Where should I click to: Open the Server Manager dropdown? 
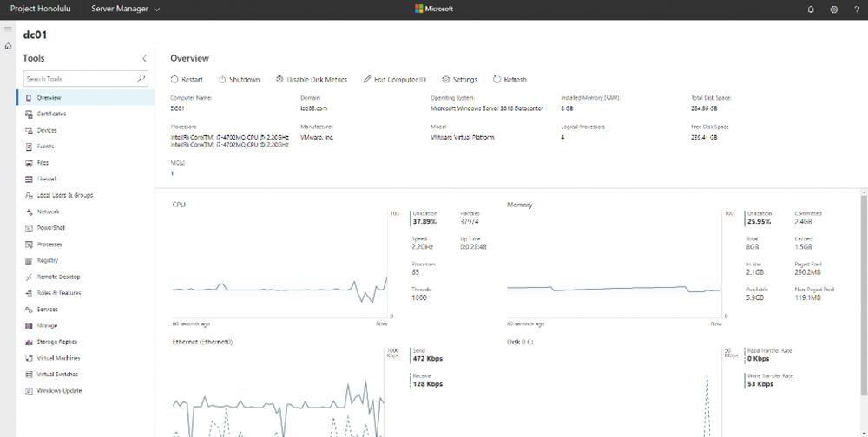tap(126, 10)
